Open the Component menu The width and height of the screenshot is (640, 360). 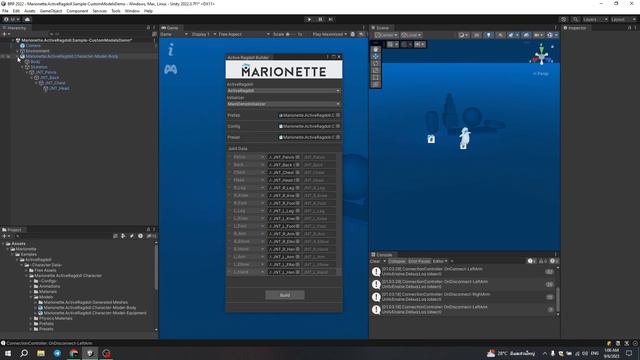click(x=77, y=11)
